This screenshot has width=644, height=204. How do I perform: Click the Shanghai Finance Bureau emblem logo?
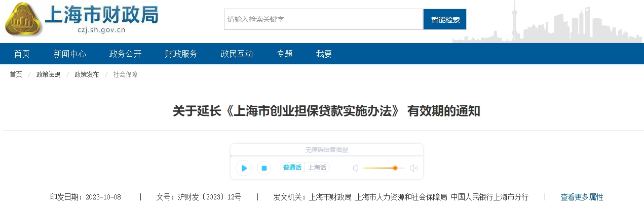(x=24, y=19)
